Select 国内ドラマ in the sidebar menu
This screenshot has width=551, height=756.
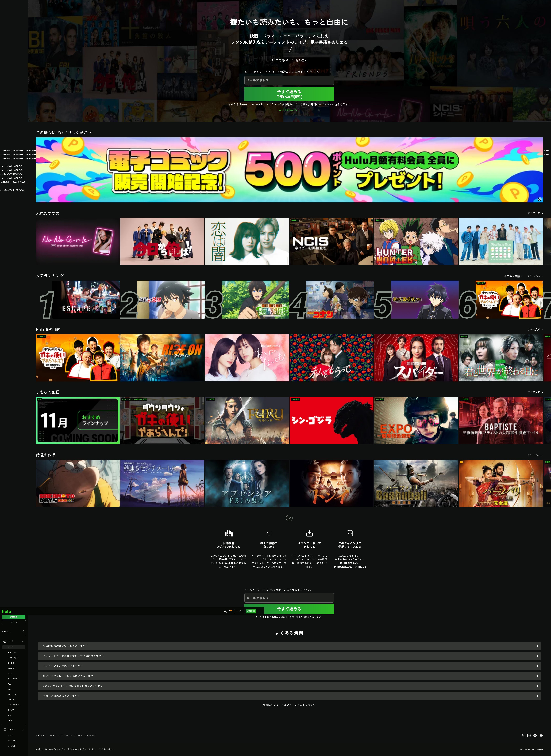click(12, 668)
